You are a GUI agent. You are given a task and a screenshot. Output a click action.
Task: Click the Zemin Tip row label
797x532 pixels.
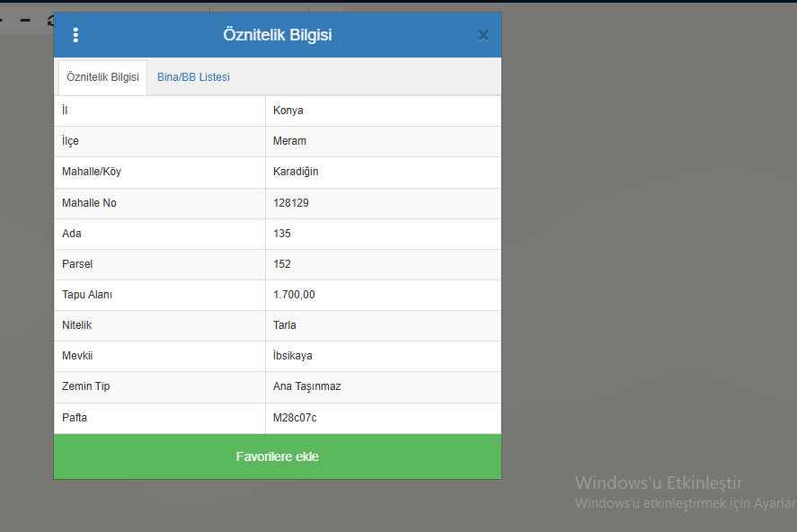click(x=86, y=386)
